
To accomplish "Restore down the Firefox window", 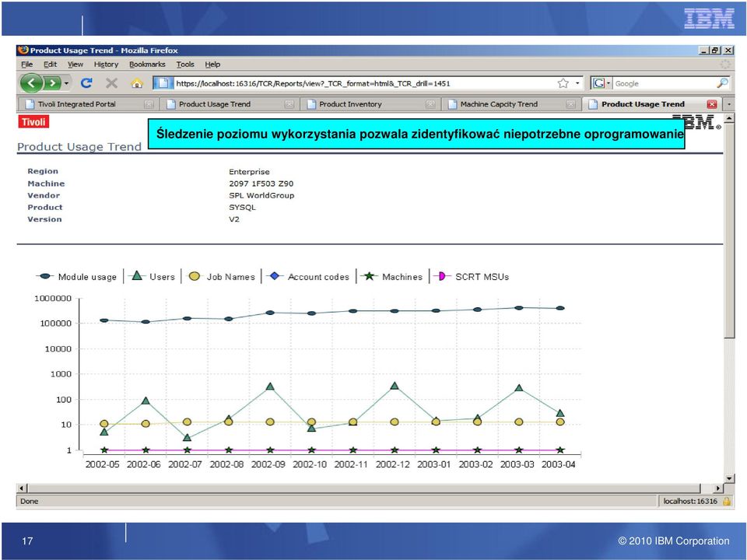I will coord(716,50).
